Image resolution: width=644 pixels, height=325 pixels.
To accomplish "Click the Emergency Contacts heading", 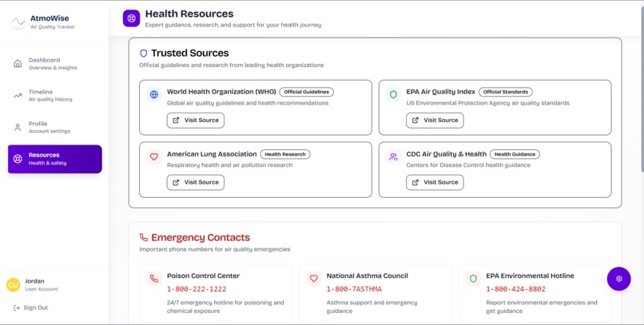I will click(x=201, y=238).
